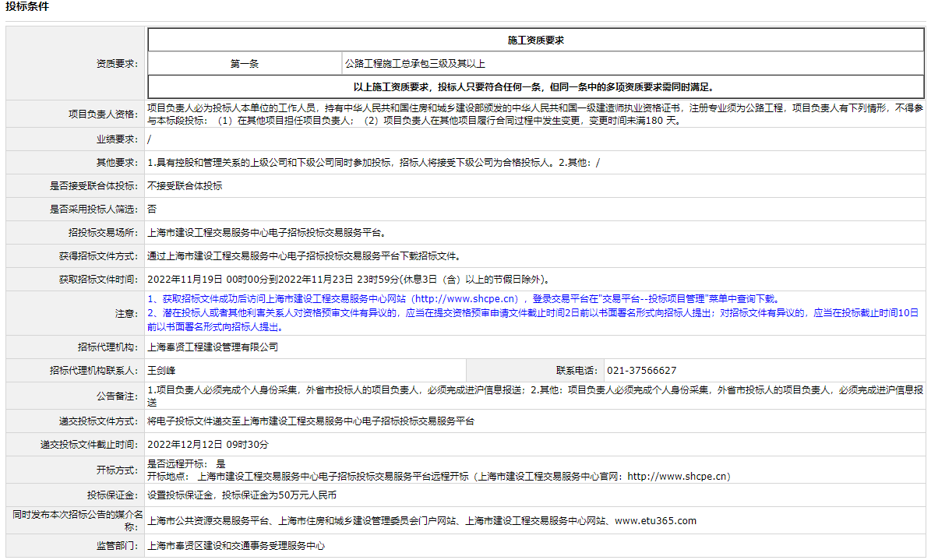Open the shcpe.cn link in 开标地点 line

(x=677, y=477)
